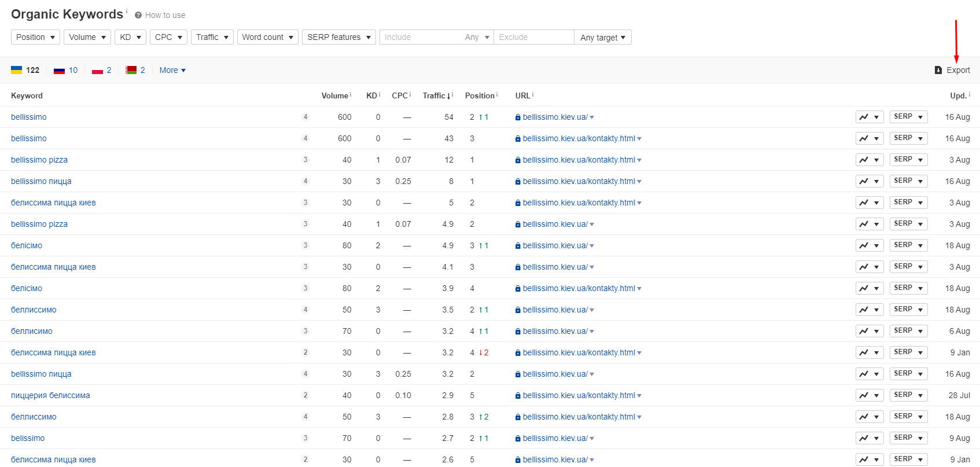Focus the Exclude keywords input field
The image size is (980, 467).
click(x=532, y=37)
